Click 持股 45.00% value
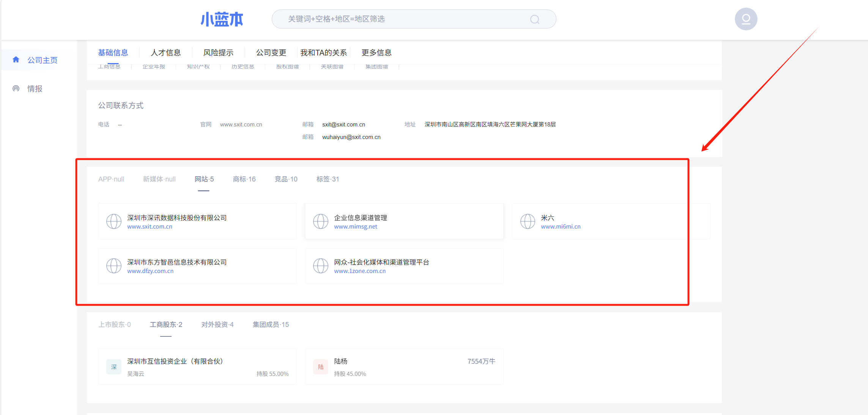 pos(350,374)
